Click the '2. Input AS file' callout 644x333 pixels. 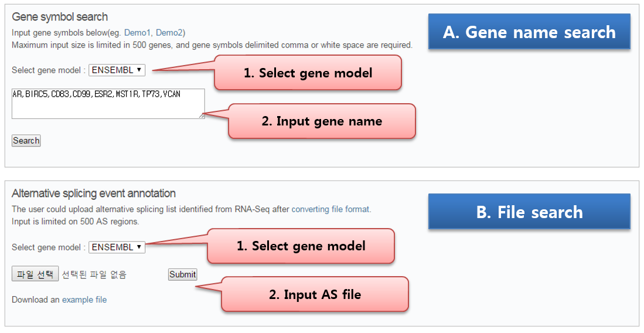pos(314,294)
